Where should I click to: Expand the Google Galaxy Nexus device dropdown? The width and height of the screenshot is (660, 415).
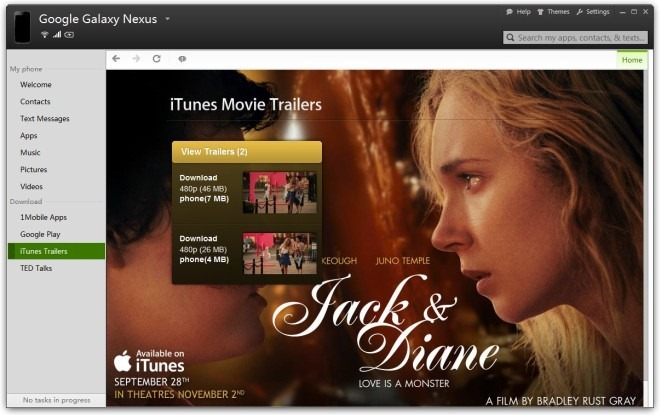click(168, 19)
